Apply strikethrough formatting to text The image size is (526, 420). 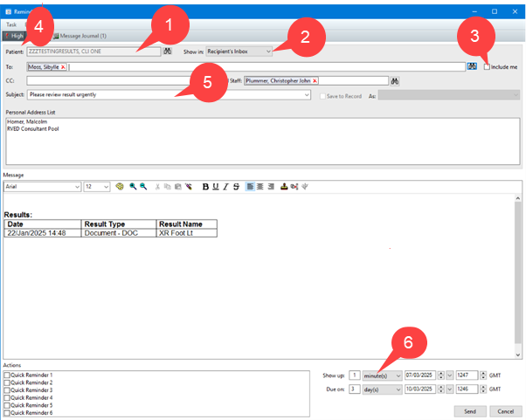pos(235,187)
